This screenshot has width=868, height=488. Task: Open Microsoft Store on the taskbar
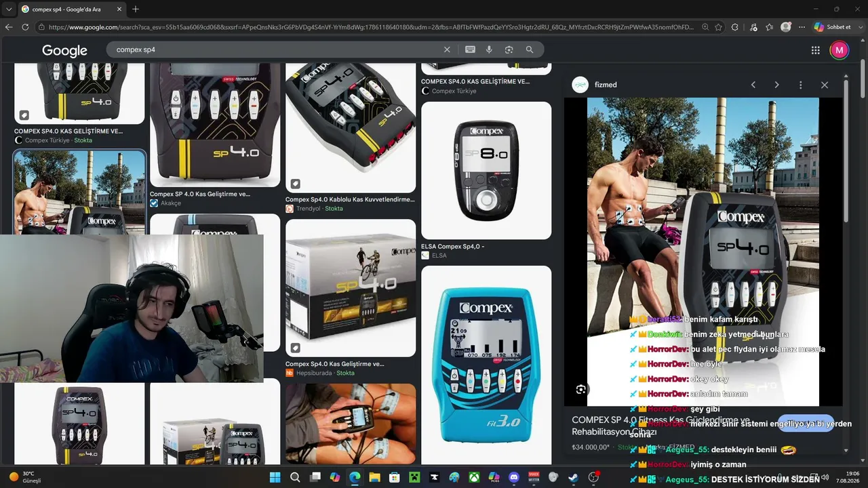tap(395, 477)
